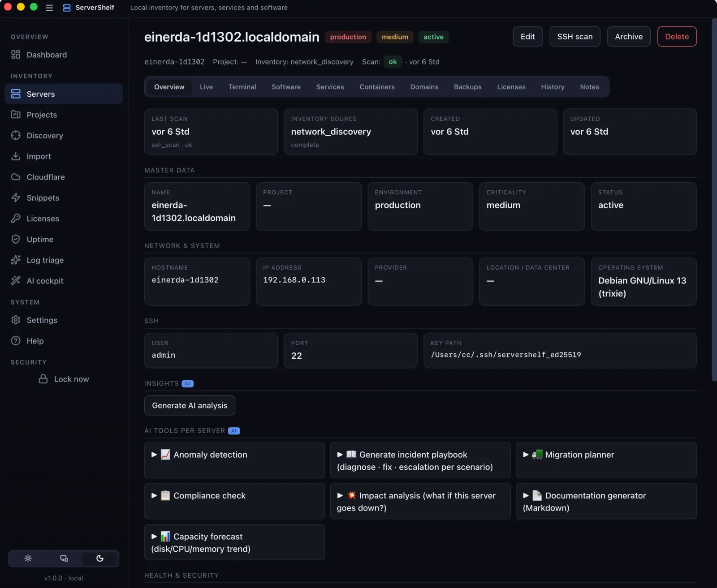The height and width of the screenshot is (588, 717).
Task: Switch to system theme mode
Action: coord(64,558)
